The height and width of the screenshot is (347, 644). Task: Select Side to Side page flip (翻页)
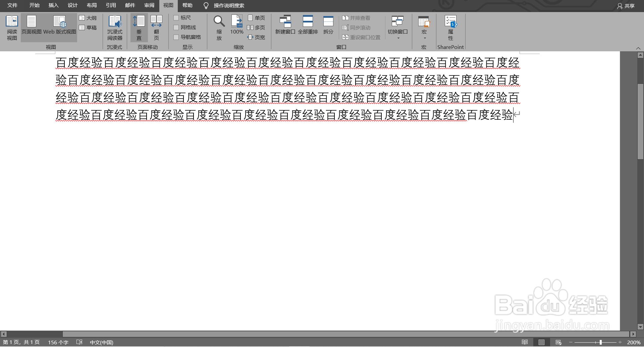click(156, 28)
